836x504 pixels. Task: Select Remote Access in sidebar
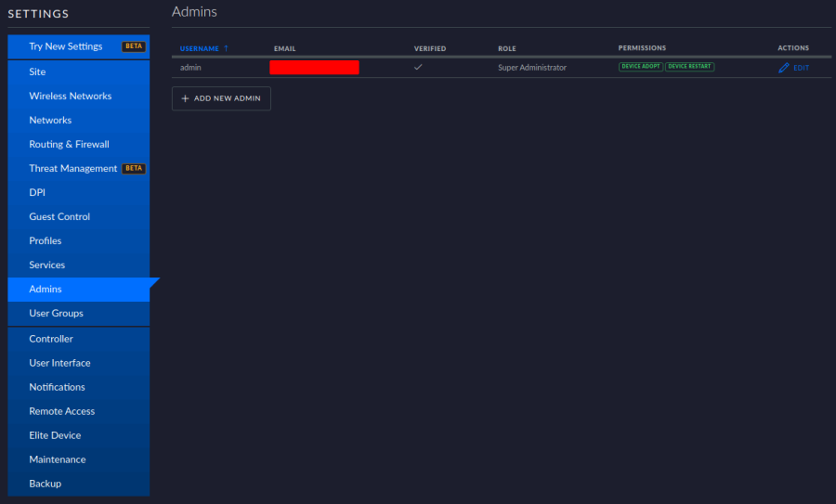tap(61, 411)
